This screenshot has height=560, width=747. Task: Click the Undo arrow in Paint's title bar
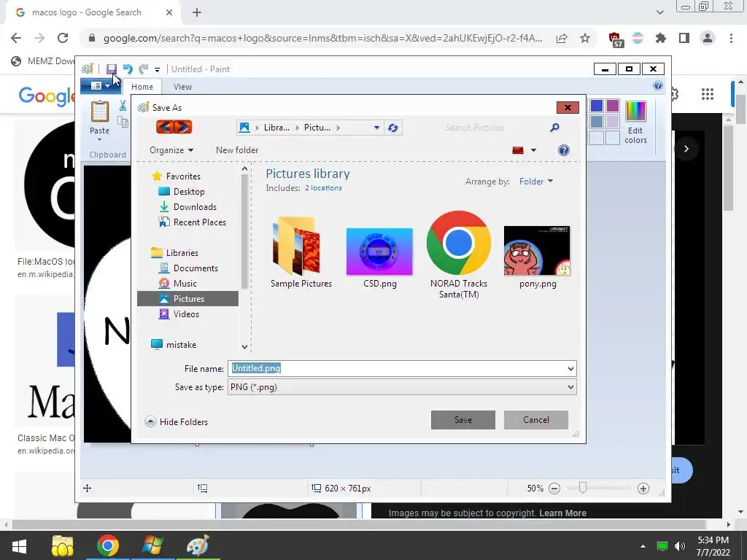tap(128, 69)
